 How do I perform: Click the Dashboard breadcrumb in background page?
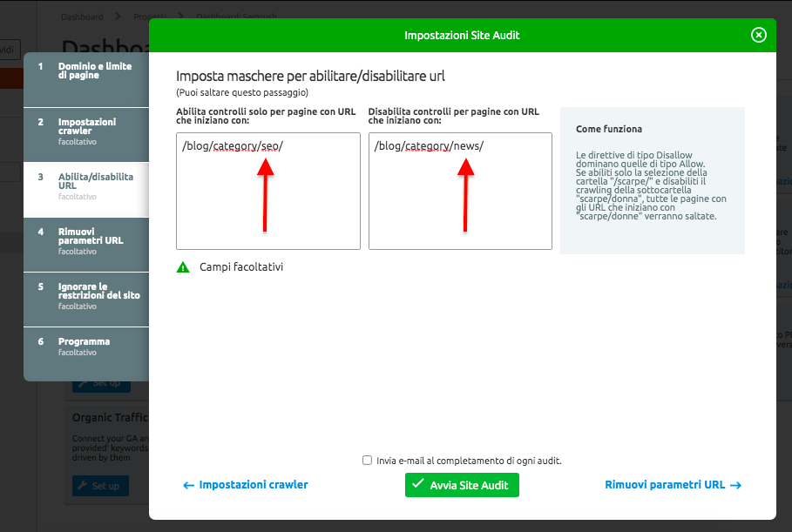point(82,17)
